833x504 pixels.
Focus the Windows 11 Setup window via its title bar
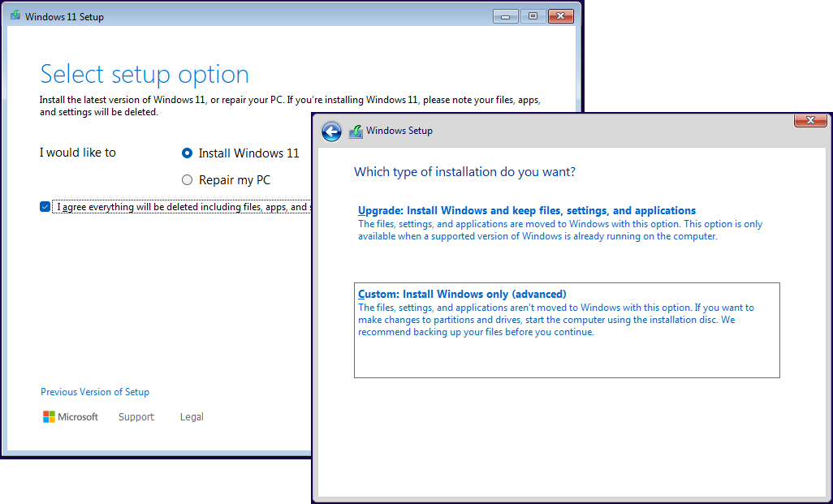coord(244,15)
